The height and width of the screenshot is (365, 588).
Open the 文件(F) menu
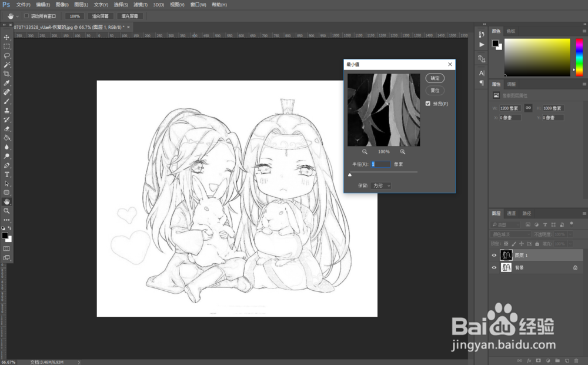point(24,5)
